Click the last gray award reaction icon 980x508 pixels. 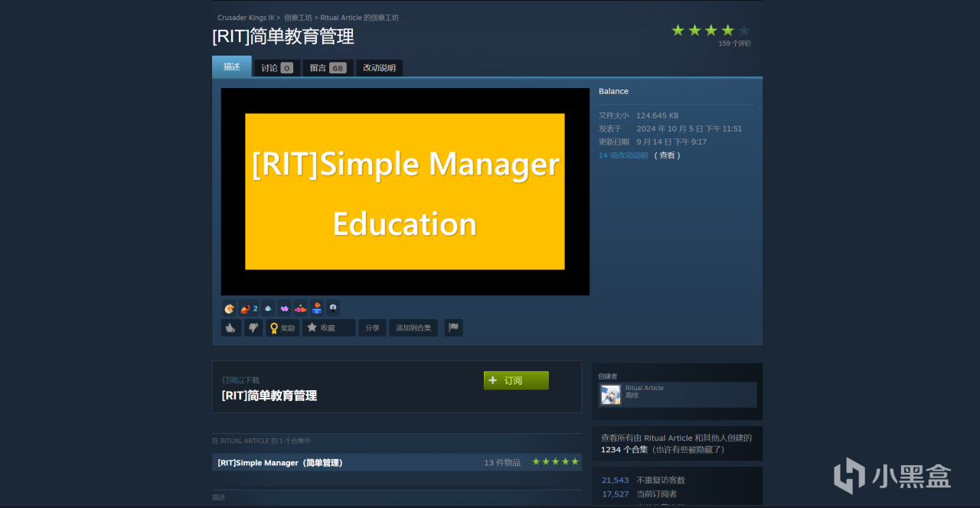[333, 308]
